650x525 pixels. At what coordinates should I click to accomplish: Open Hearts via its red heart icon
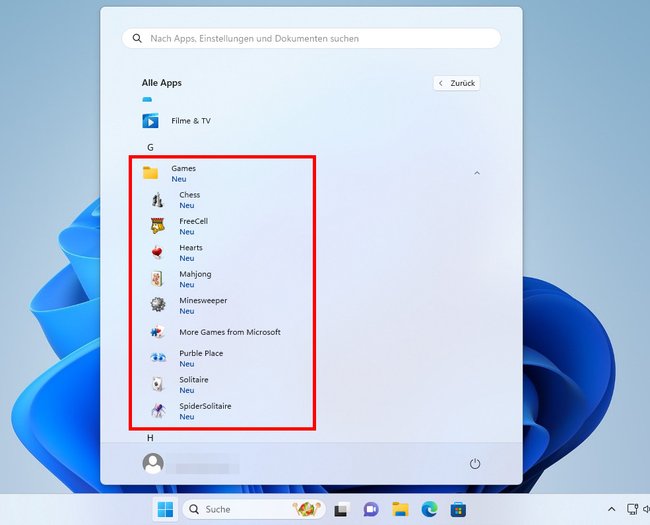tap(158, 252)
